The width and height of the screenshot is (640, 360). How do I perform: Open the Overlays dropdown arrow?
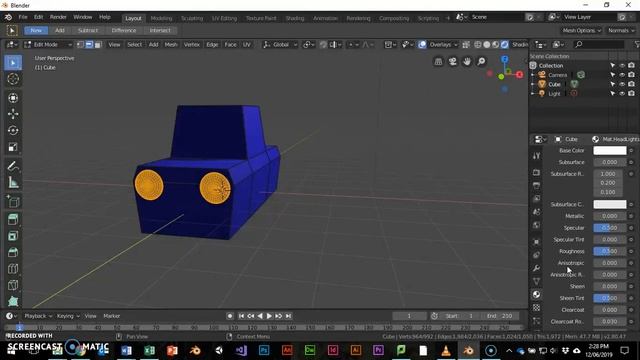(x=456, y=44)
